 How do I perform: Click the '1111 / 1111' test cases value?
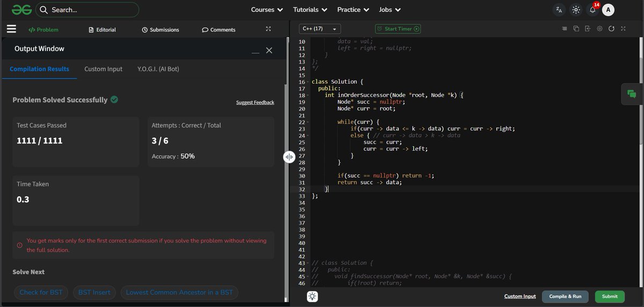40,141
